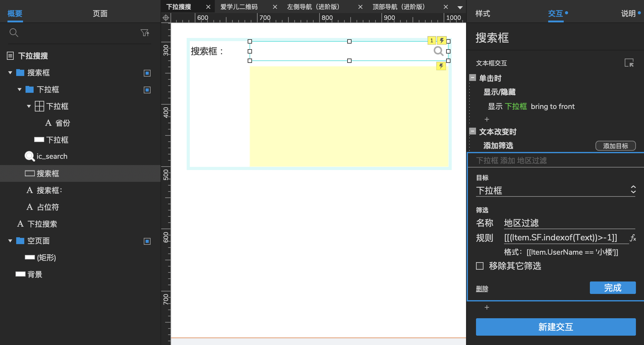Close the 下拉搜搜 tab
Screen dimensions: 644x345
point(208,7)
